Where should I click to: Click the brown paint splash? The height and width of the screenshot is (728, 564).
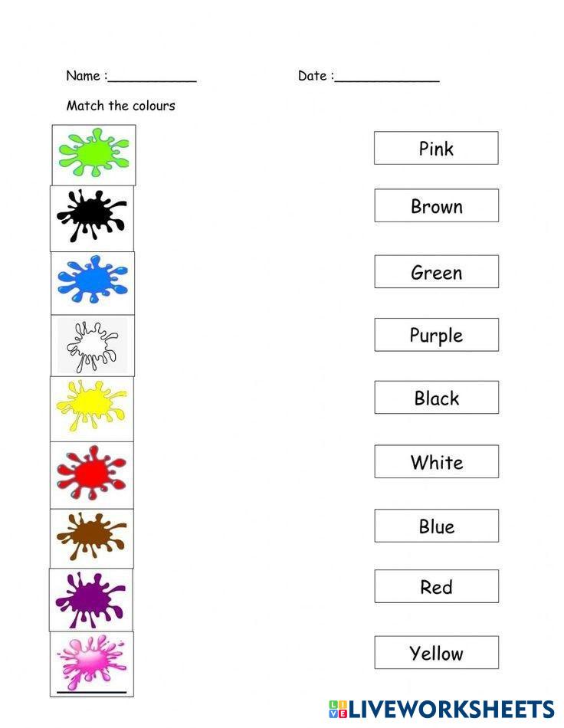(92, 536)
